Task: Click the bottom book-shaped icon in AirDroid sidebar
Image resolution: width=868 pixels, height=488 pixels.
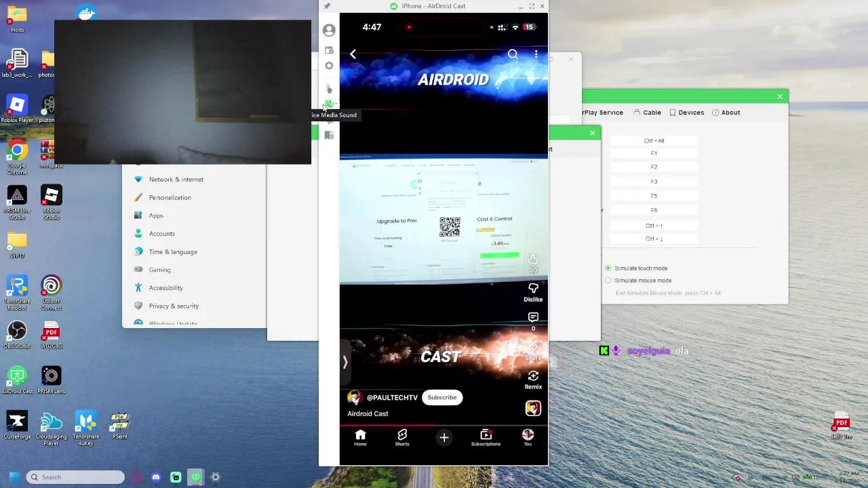Action: [329, 135]
